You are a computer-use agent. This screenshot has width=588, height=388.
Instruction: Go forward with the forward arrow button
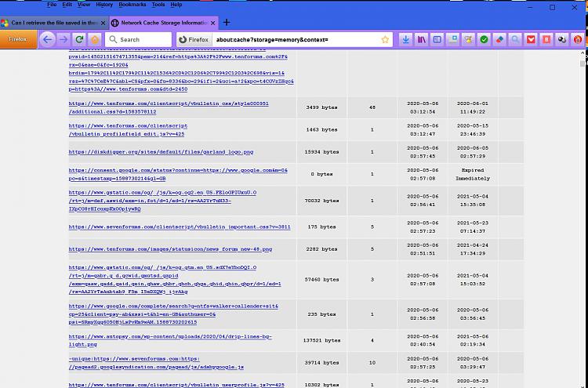click(64, 39)
